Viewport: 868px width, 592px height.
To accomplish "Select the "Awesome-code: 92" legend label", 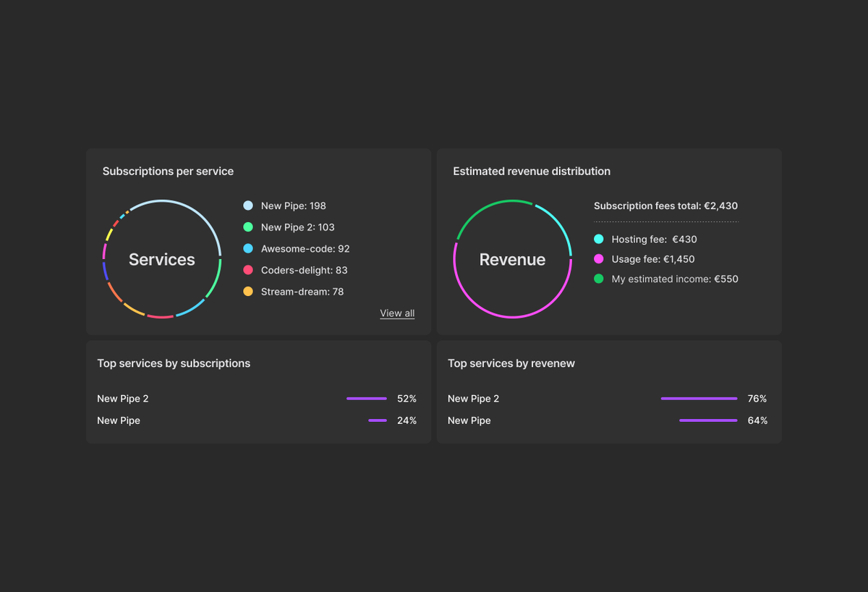I will pos(305,248).
